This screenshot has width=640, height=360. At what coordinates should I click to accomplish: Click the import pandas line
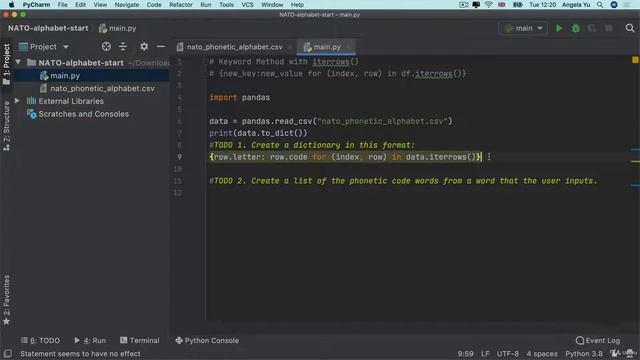click(240, 98)
